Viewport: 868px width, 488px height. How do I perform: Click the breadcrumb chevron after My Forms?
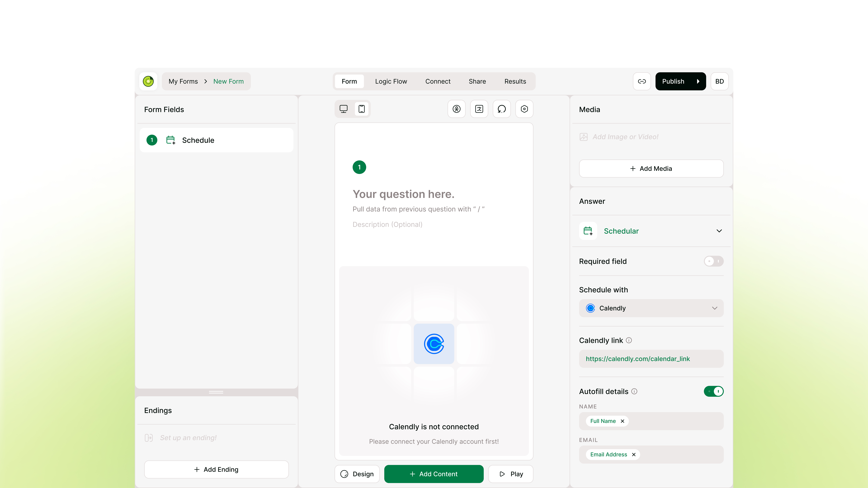(x=206, y=81)
